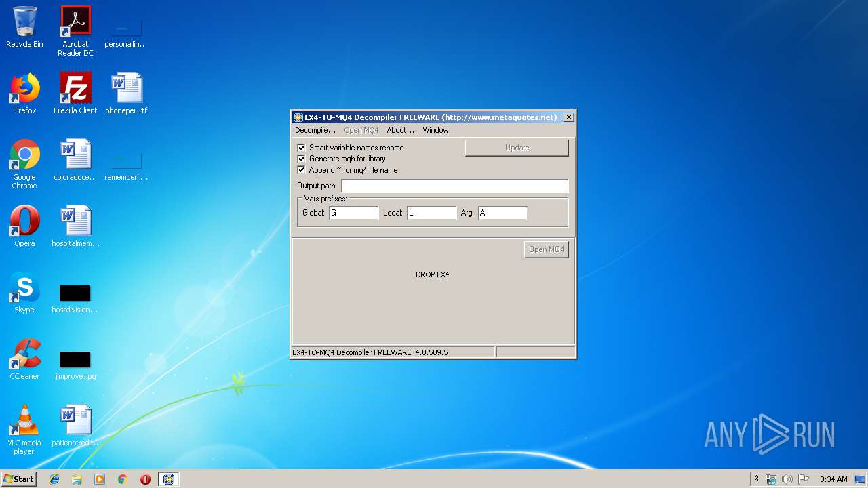Image resolution: width=868 pixels, height=488 pixels.
Task: Open media player from taskbar
Action: tap(100, 479)
